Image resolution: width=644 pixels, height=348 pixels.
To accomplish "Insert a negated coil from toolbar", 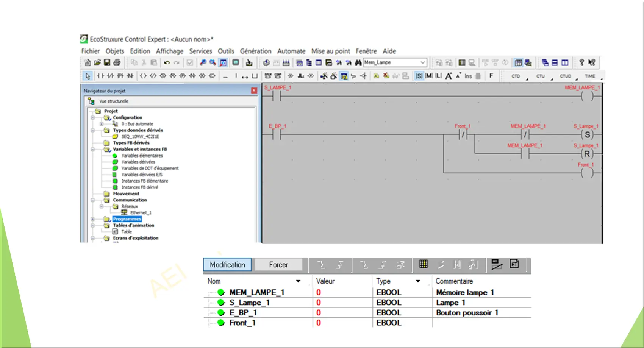I will pos(153,76).
